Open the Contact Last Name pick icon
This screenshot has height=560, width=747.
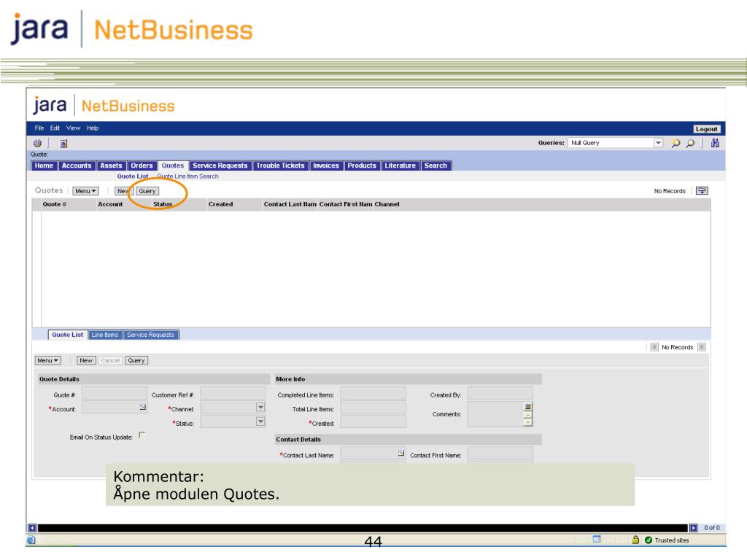pyautogui.click(x=401, y=453)
